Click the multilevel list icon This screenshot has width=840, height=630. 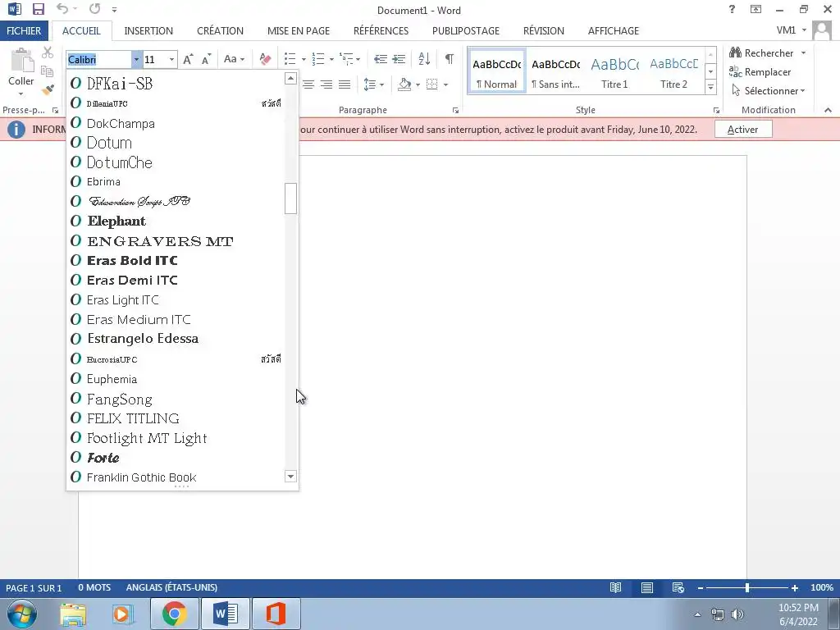click(347, 59)
